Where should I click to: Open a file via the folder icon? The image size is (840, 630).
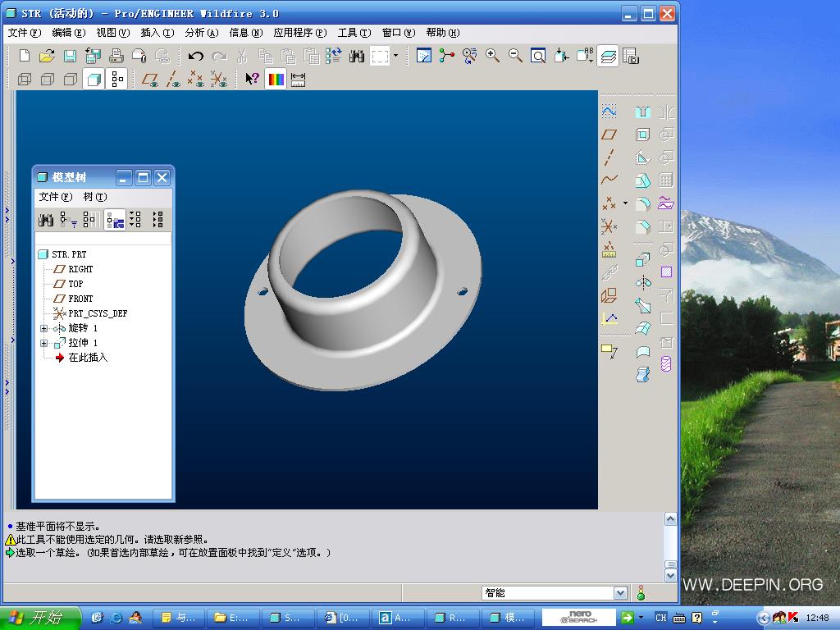(x=47, y=56)
